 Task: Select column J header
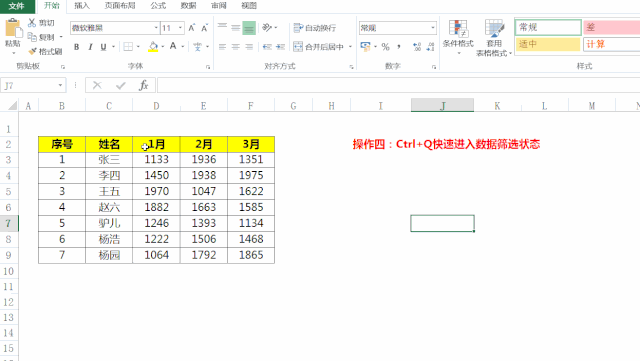pos(442,106)
